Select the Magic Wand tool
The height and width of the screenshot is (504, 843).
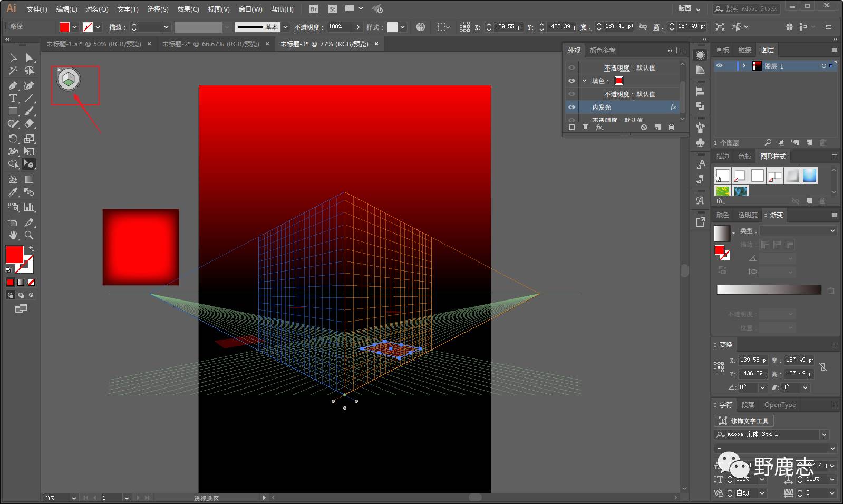click(13, 71)
